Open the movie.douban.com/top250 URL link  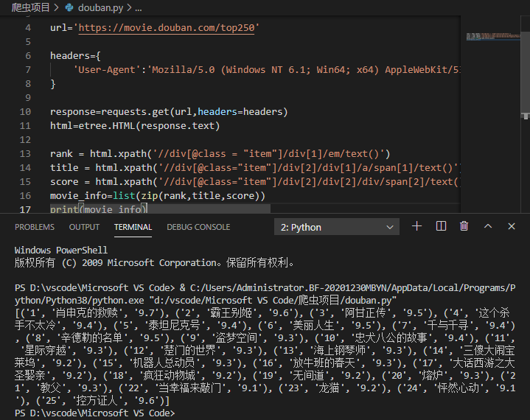click(167, 27)
